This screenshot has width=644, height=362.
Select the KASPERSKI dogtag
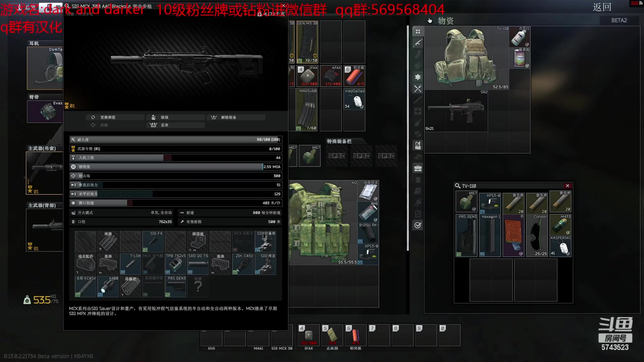click(560, 246)
